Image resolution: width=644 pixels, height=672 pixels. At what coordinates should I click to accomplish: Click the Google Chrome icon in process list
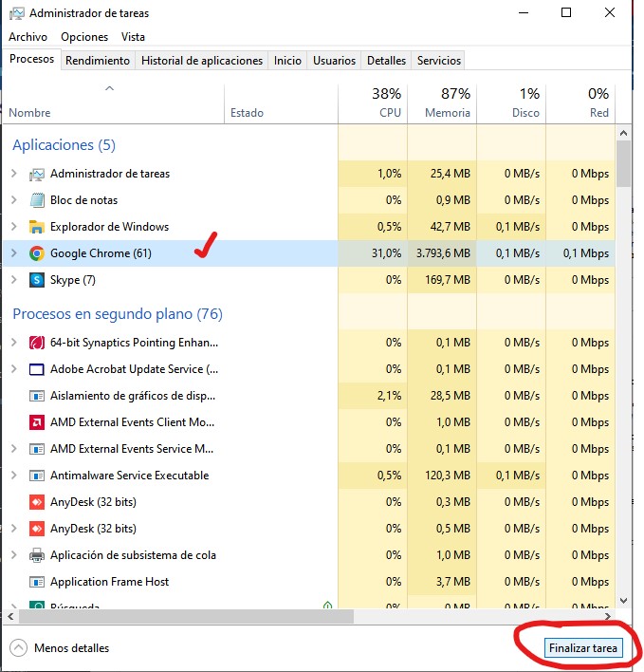(x=37, y=253)
